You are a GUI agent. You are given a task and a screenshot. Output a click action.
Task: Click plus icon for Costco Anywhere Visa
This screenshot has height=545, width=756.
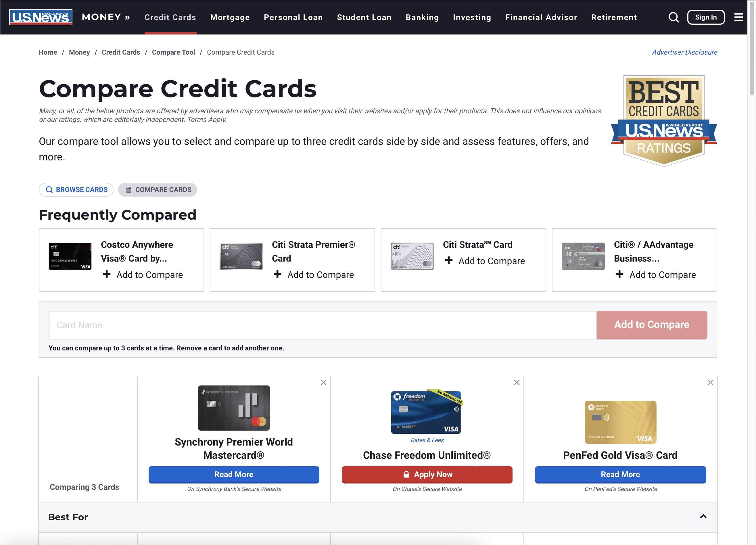click(107, 274)
